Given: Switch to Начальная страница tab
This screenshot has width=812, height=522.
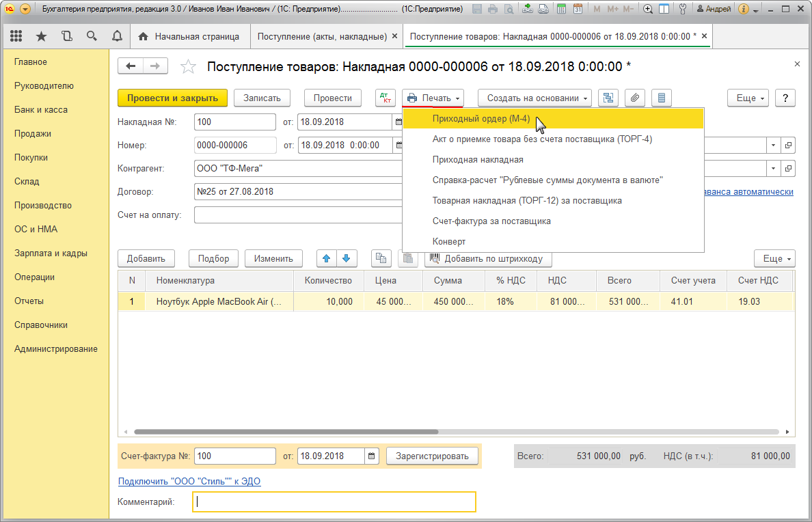Looking at the screenshot, I should click(x=189, y=36).
